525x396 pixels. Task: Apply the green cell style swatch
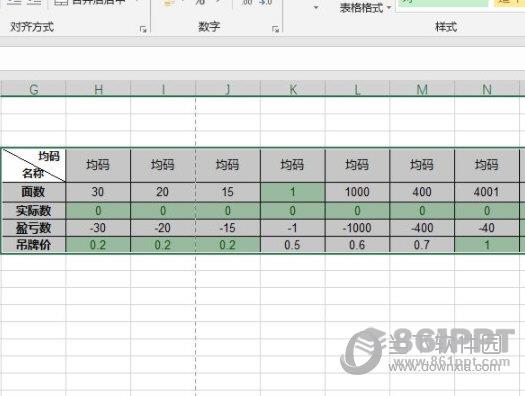pyautogui.click(x=444, y=3)
